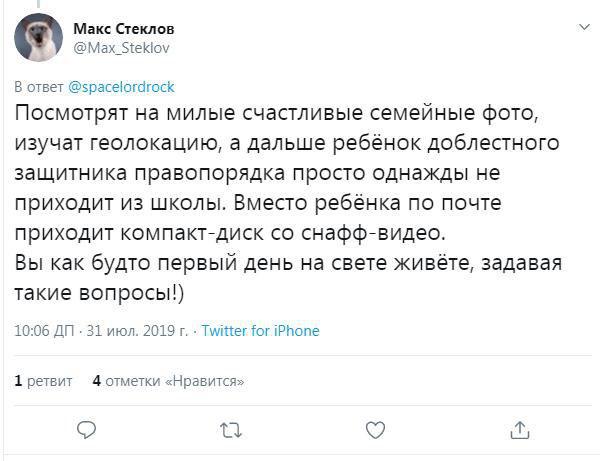Screen dimensions: 600x461
Task: Click the likes count number 4
Action: [96, 381]
